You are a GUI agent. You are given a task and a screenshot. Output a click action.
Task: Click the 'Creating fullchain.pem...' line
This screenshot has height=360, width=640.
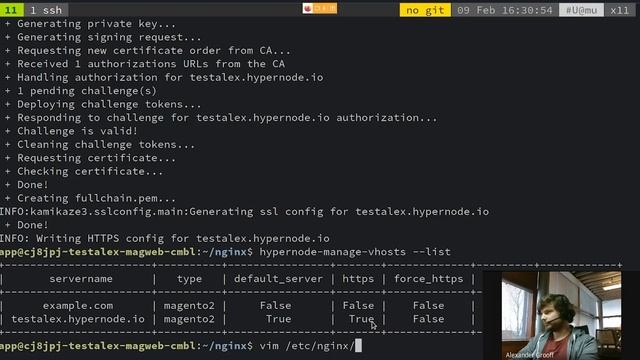(x=90, y=198)
